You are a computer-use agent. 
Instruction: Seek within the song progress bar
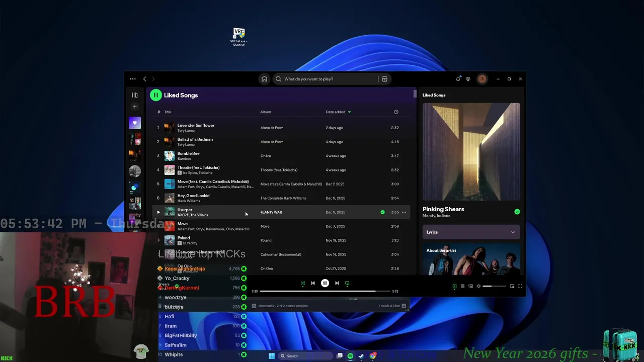[x=325, y=291]
